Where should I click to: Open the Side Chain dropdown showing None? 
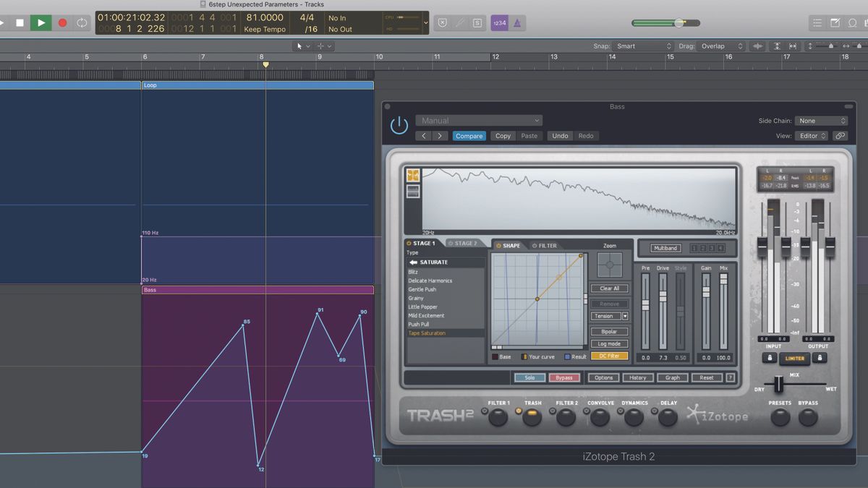coord(821,121)
